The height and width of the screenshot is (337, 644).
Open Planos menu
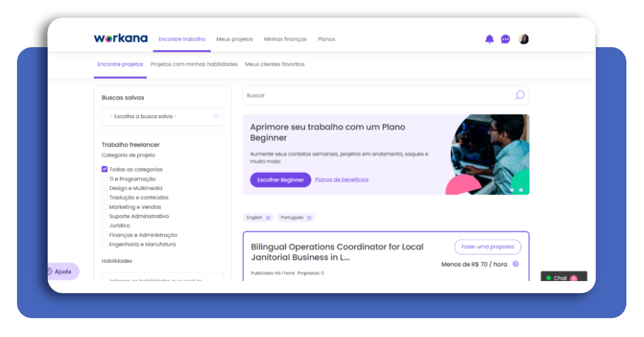[x=326, y=39]
